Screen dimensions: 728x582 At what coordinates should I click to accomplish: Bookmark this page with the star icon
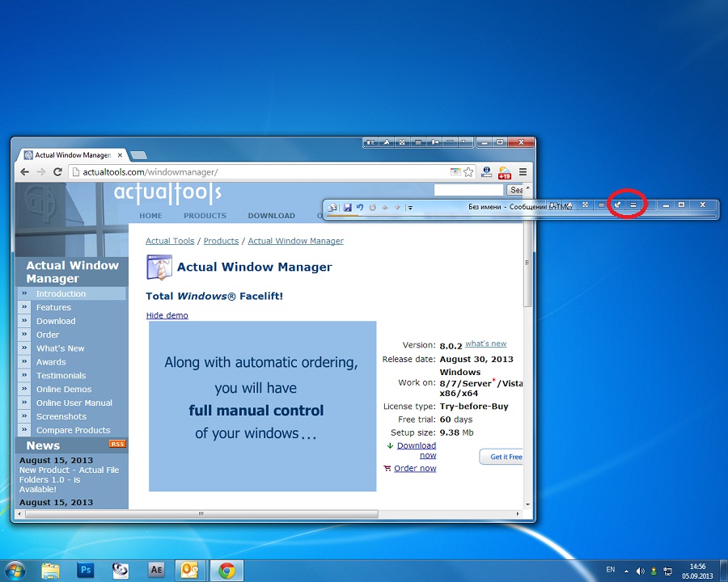tap(468, 172)
